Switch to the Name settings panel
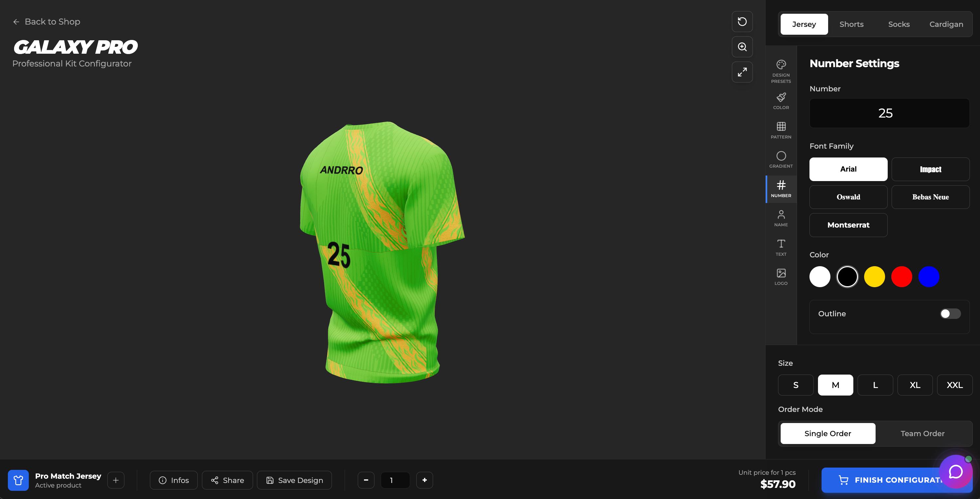The image size is (980, 499). click(x=781, y=218)
